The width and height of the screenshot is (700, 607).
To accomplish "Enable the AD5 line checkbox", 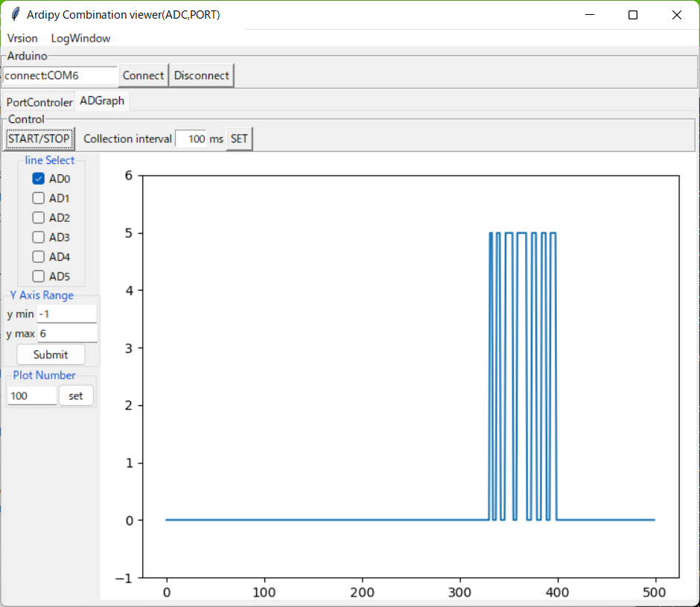I will (x=39, y=276).
